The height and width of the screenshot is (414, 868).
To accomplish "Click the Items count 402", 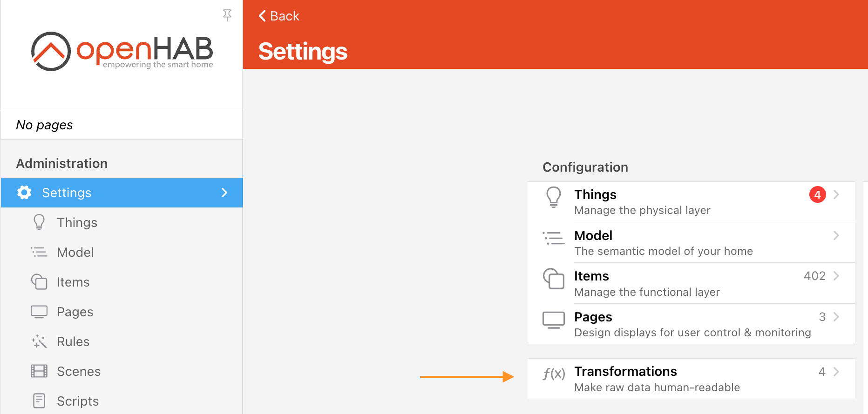I will [814, 276].
